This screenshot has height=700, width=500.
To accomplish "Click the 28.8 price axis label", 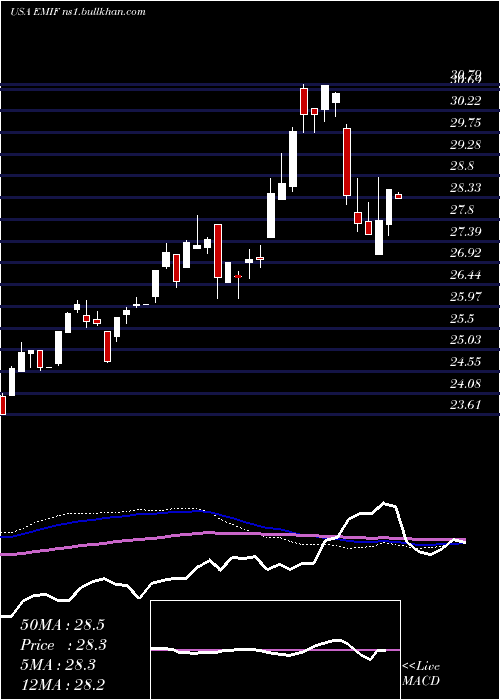I will [x=462, y=166].
